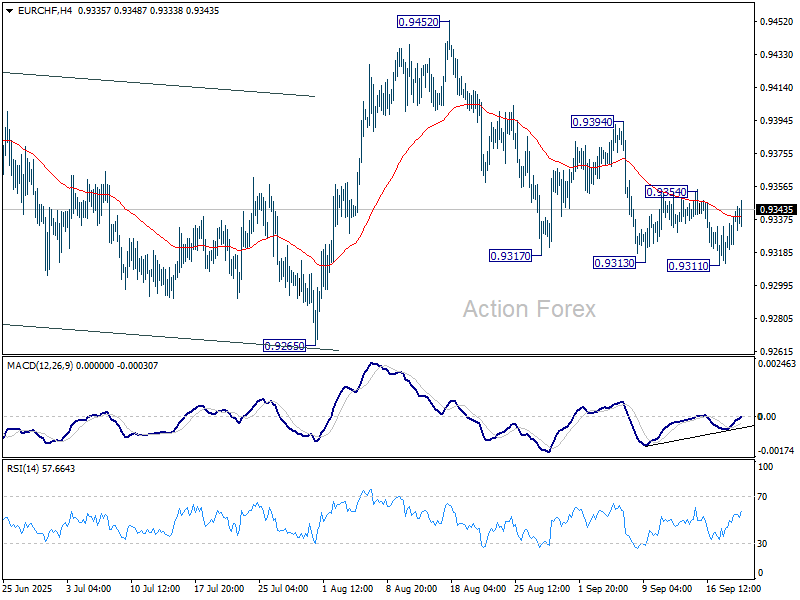Select the 0.93130 low price label

tap(614, 263)
